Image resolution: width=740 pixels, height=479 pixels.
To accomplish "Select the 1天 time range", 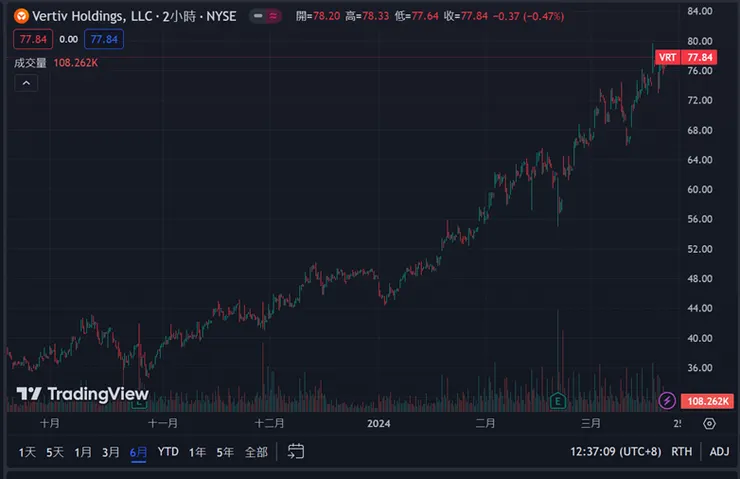I will coord(27,452).
